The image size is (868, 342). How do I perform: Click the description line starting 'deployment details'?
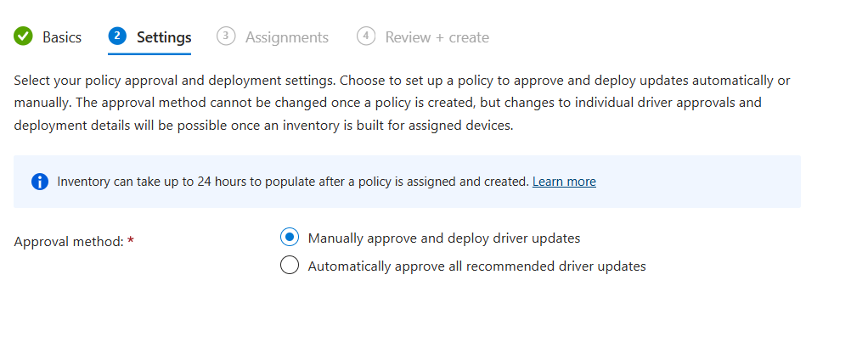[262, 126]
